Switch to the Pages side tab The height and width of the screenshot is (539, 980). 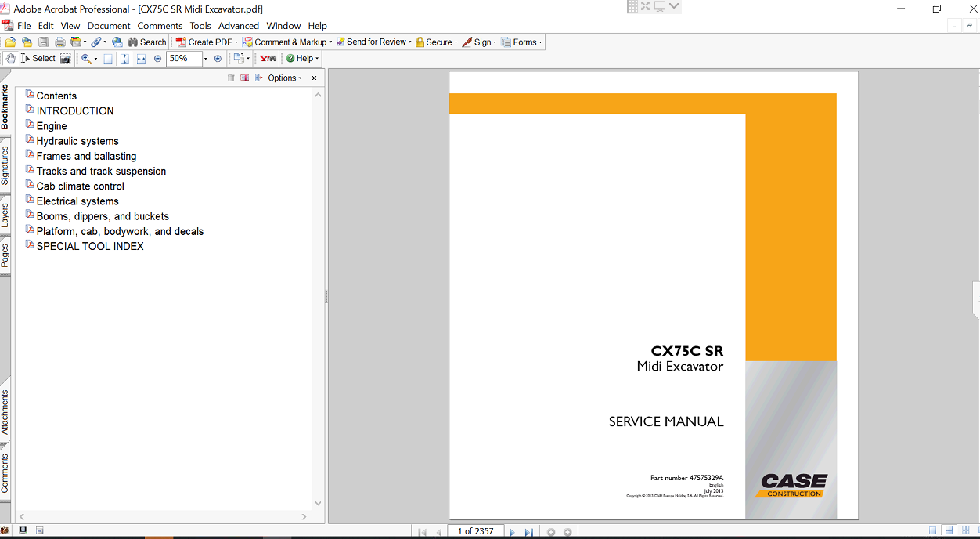tap(5, 255)
